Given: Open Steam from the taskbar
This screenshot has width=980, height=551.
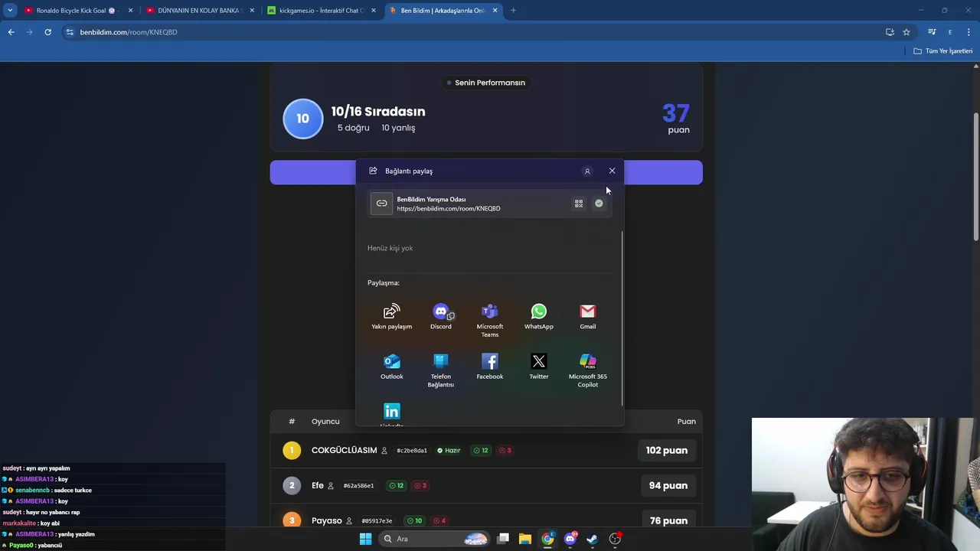Looking at the screenshot, I should (592, 539).
